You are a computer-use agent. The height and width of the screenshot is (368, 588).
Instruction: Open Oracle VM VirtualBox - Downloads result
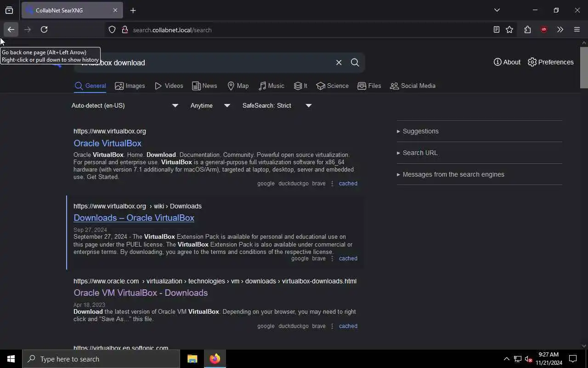click(x=141, y=293)
